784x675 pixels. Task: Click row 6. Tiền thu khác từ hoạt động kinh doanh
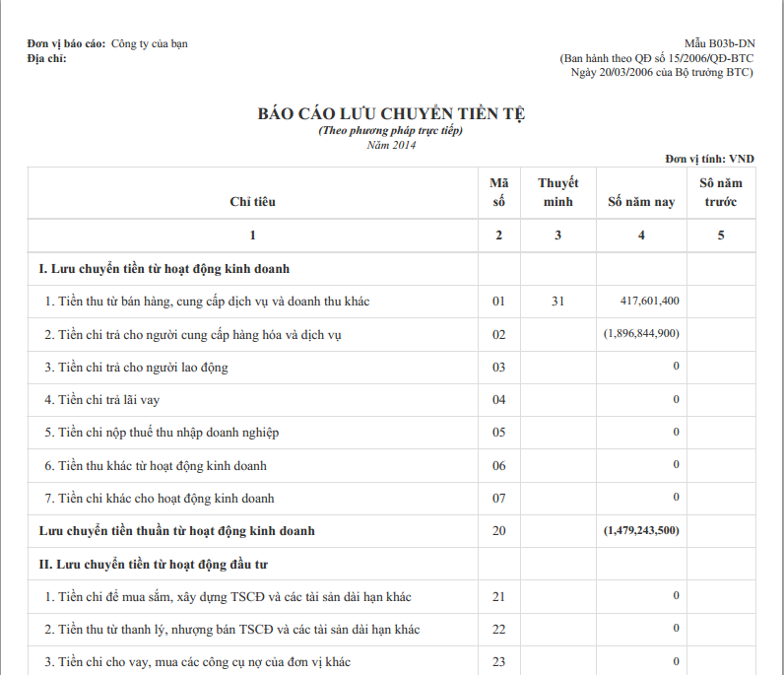pyautogui.click(x=156, y=466)
